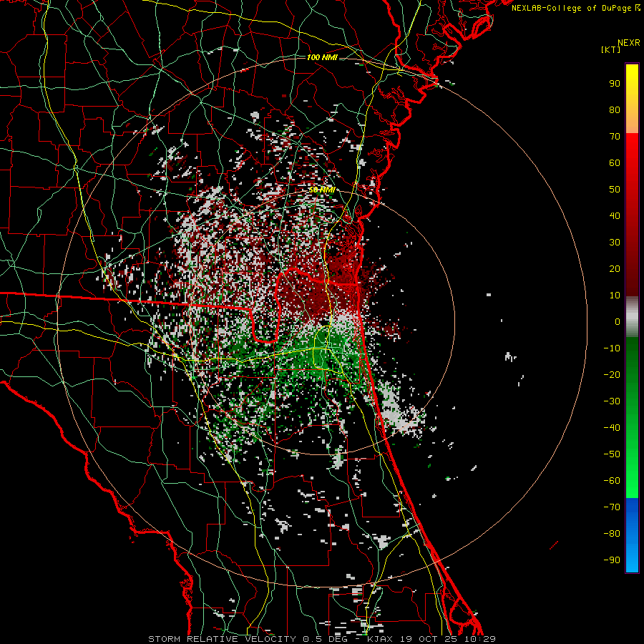Click the 30 value on the velocity scale

pos(615,243)
